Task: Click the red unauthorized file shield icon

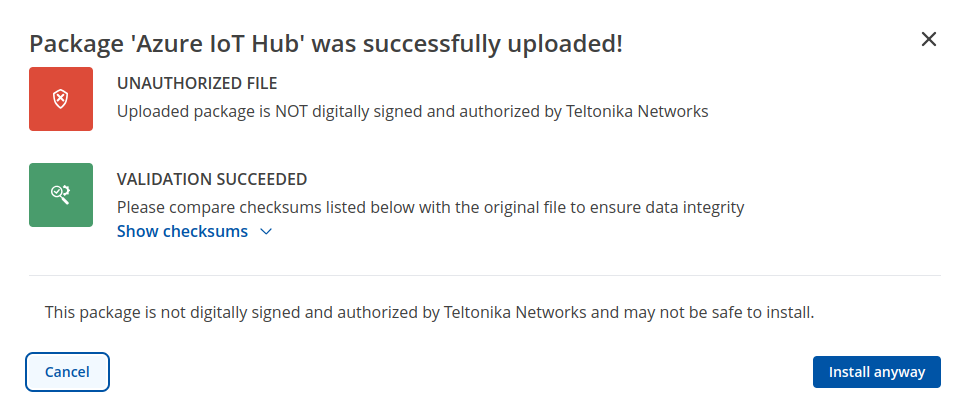Action: [x=61, y=99]
